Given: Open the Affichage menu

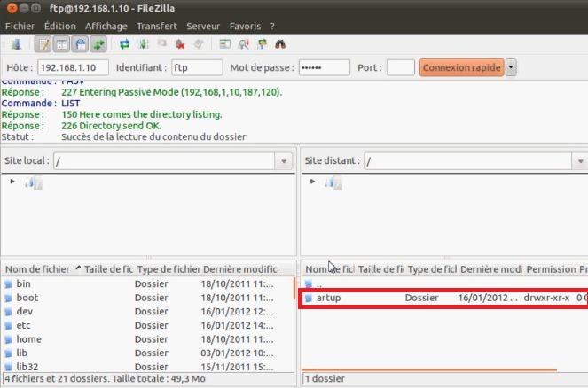Looking at the screenshot, I should [106, 27].
